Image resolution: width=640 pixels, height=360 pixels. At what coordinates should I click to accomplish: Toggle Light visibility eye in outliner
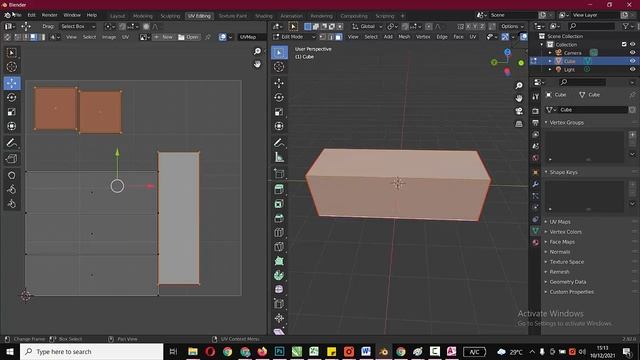point(632,69)
